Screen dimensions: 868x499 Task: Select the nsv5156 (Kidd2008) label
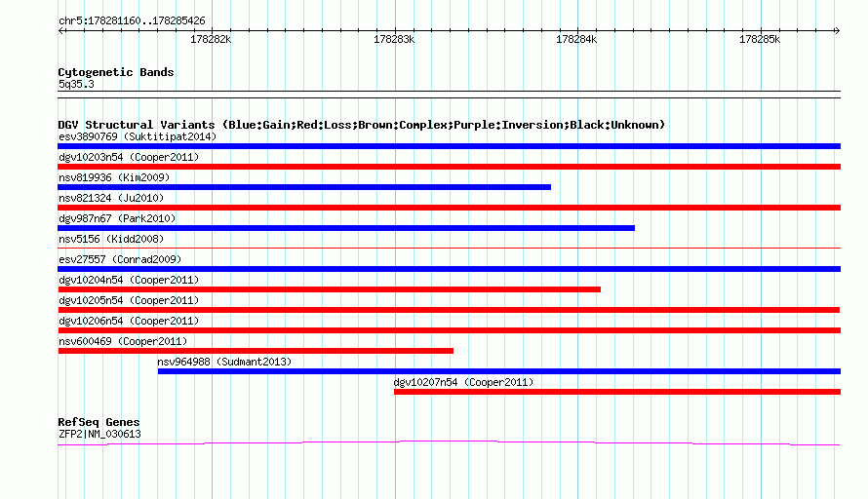(111, 239)
